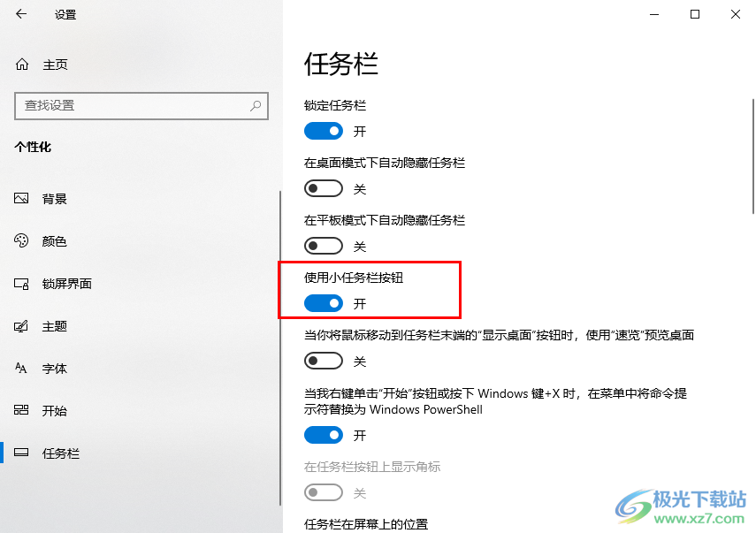This screenshot has height=533, width=756.
Task: Open the 主页 home icon
Action: pyautogui.click(x=22, y=65)
